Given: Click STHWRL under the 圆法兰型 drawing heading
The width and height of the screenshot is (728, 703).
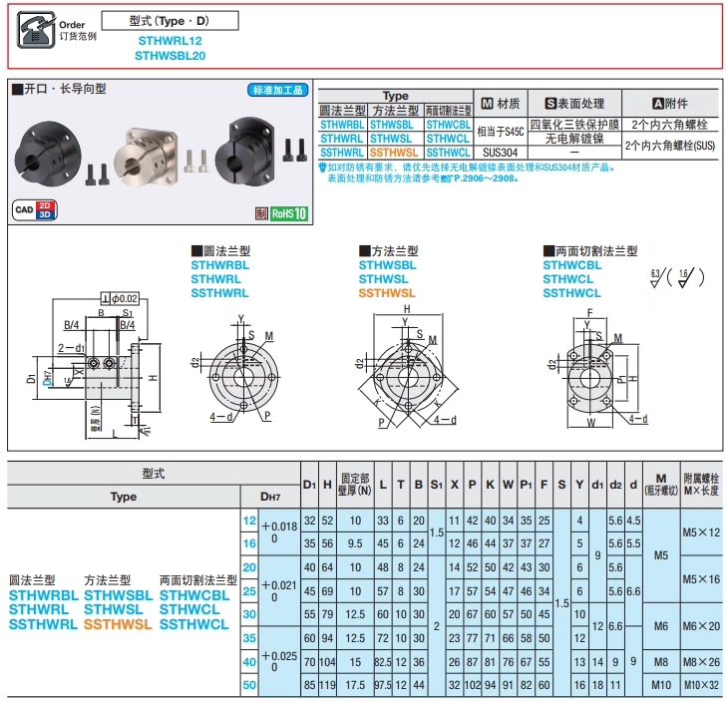Looking at the screenshot, I should [215, 279].
